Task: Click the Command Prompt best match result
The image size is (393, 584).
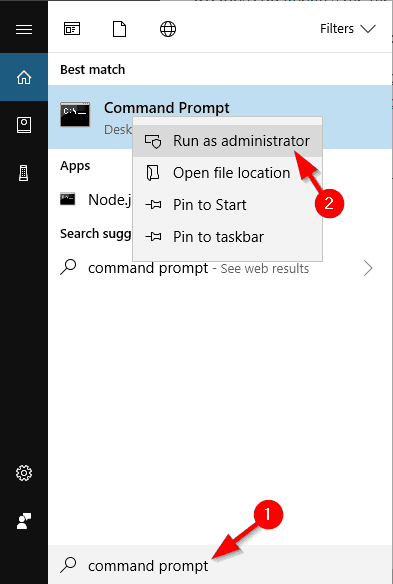Action: tap(220, 117)
